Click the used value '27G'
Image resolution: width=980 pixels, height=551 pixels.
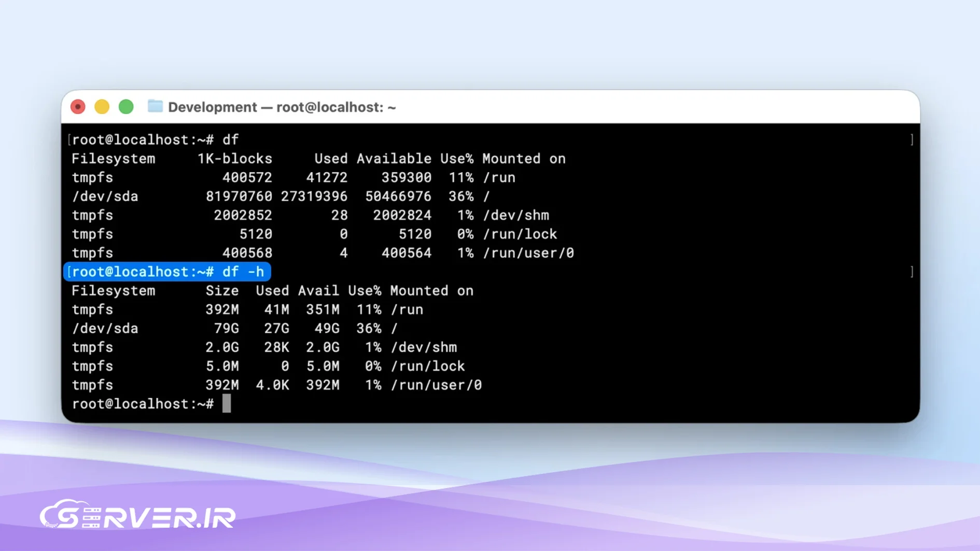point(276,329)
